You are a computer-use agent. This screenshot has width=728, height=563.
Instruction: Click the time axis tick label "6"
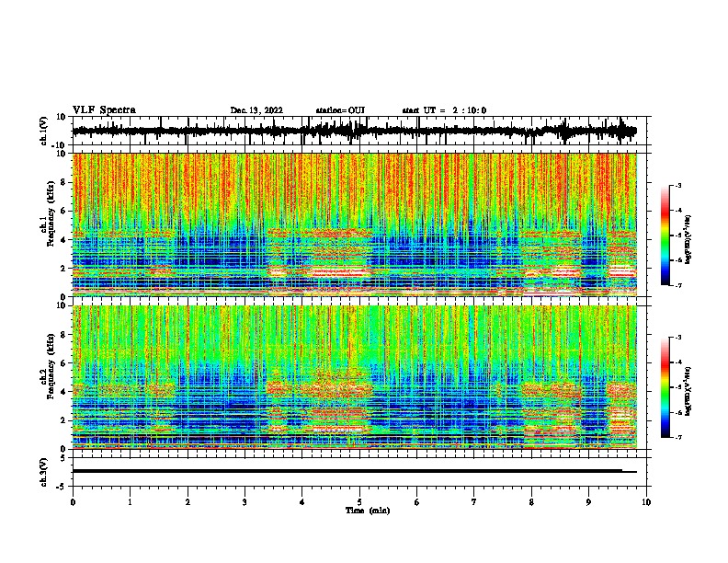click(x=416, y=502)
